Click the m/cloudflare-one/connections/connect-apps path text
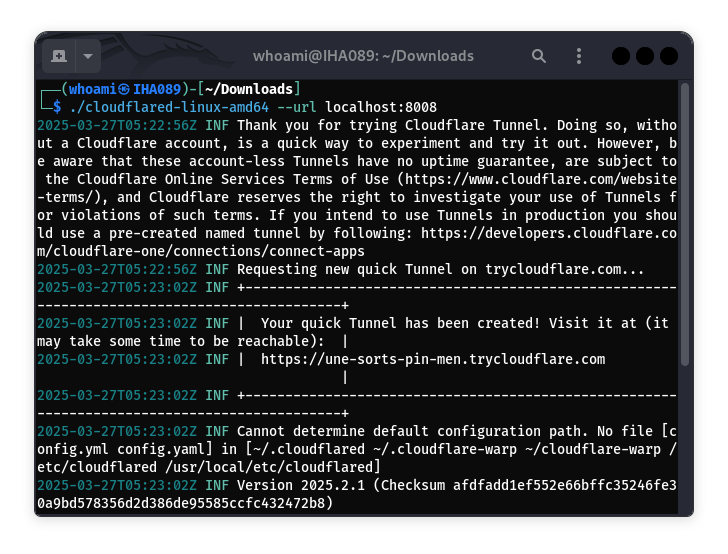728x554 pixels. click(201, 251)
